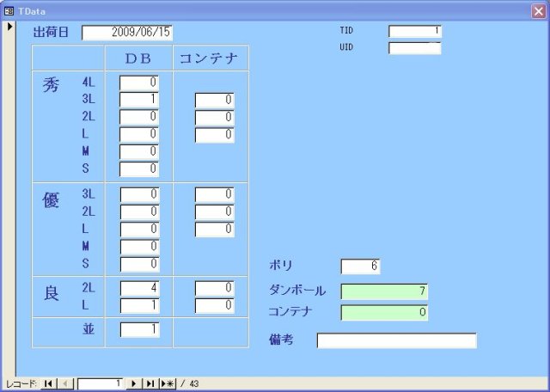Screen dimensions: 550x392
Task: Click the 優 L コンテナ field
Action: (x=214, y=230)
